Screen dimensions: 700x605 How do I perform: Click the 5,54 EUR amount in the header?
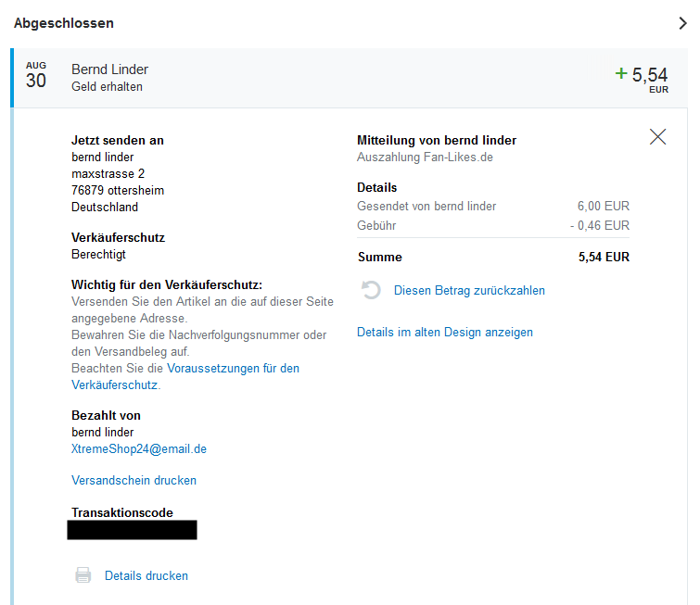coord(649,77)
